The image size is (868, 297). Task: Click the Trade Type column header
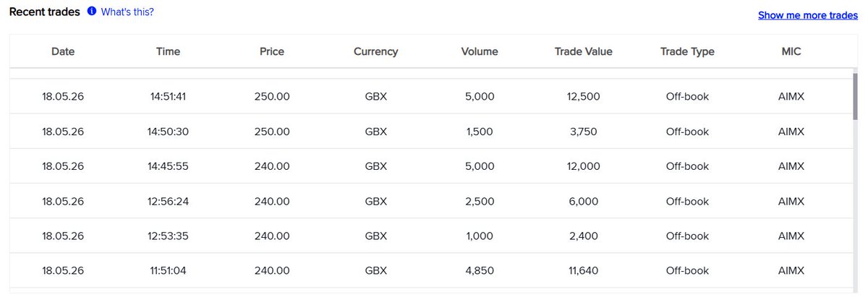tap(687, 51)
